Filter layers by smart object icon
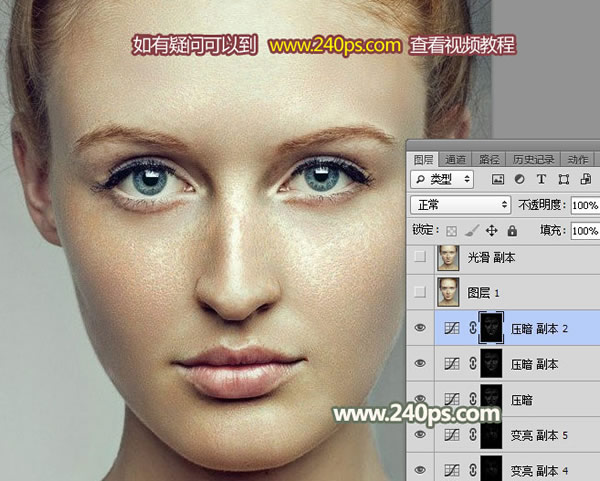The height and width of the screenshot is (481, 600). (586, 179)
